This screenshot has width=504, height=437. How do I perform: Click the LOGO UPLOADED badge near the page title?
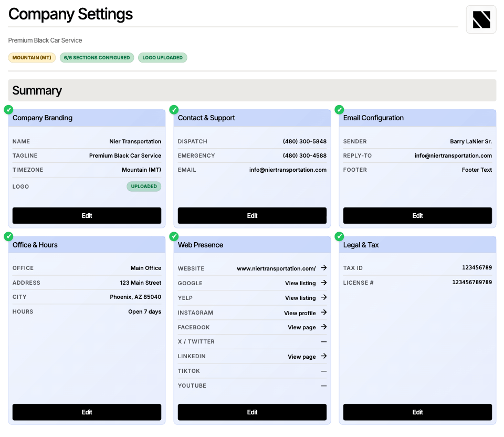(x=162, y=57)
